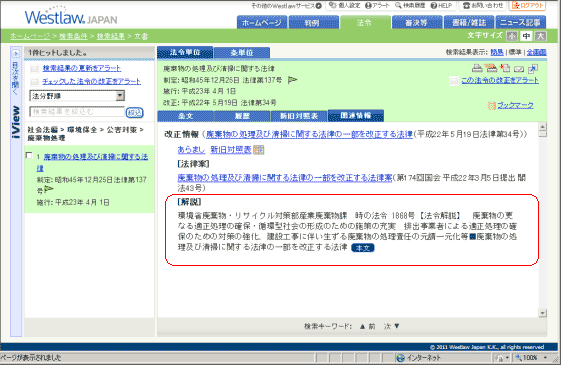Go to the ホームページ tab
Image resolution: width=561 pixels, height=365 pixels.
(x=262, y=23)
